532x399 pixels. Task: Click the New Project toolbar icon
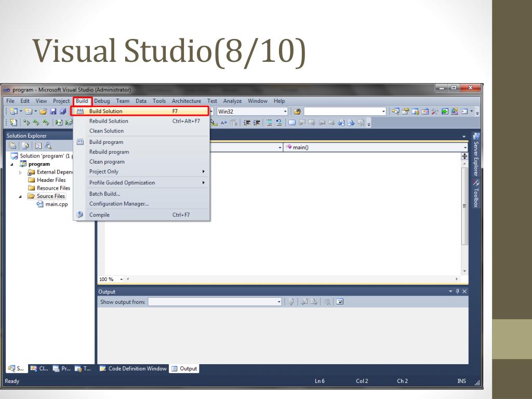pyautogui.click(x=14, y=111)
